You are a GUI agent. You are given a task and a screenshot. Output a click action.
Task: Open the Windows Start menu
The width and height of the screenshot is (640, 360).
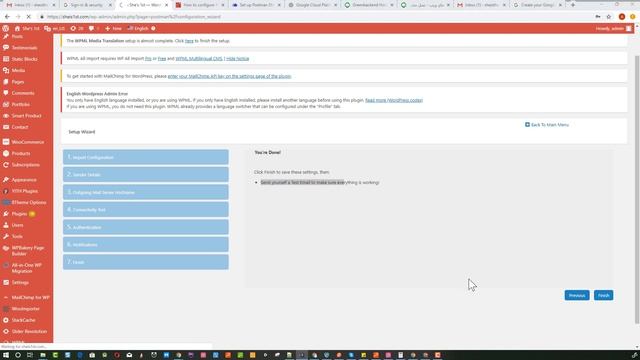(6, 355)
